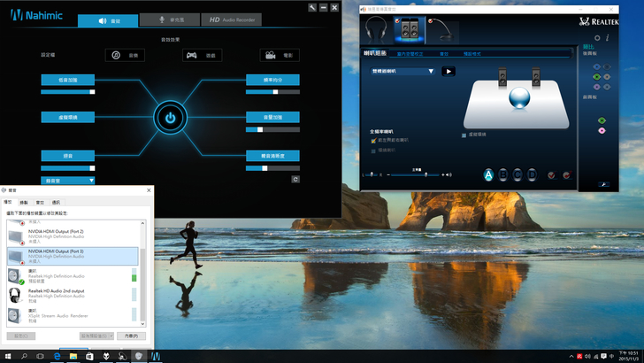Click Realtek preset A button
The image size is (644, 363).
pos(487,174)
